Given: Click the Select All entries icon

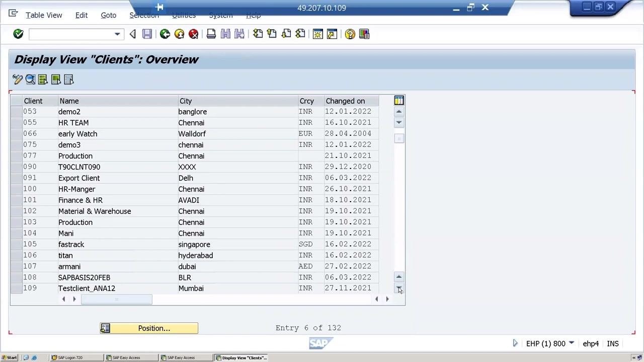Looking at the screenshot, I should point(43,79).
